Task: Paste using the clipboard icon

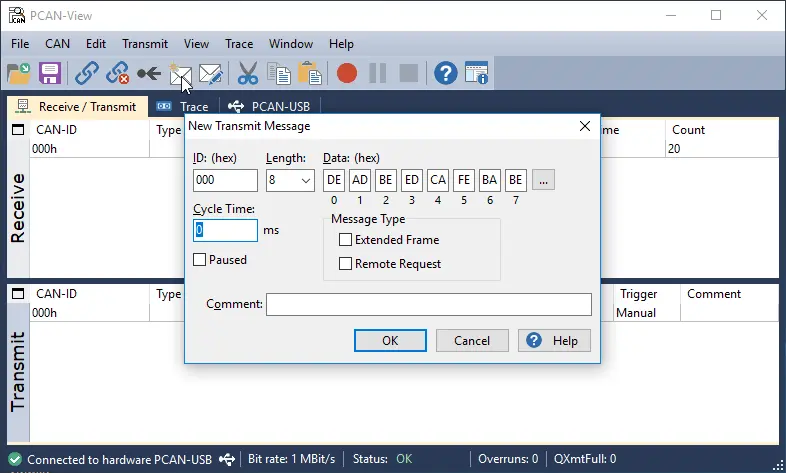Action: coord(310,73)
